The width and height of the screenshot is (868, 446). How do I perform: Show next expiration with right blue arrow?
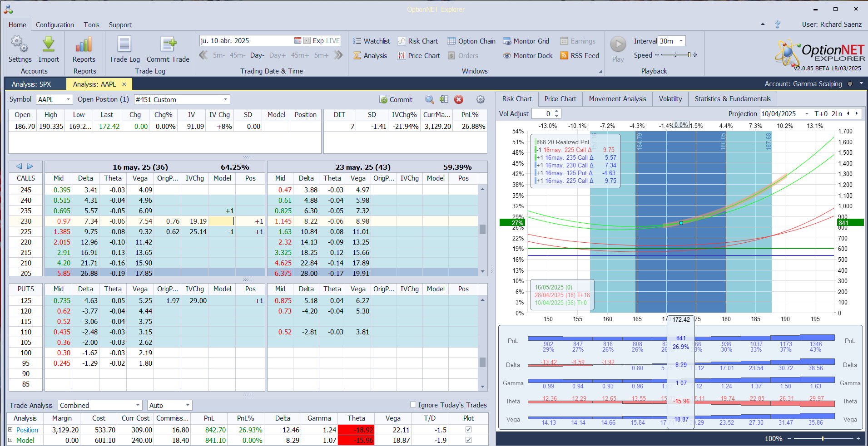[x=30, y=167]
